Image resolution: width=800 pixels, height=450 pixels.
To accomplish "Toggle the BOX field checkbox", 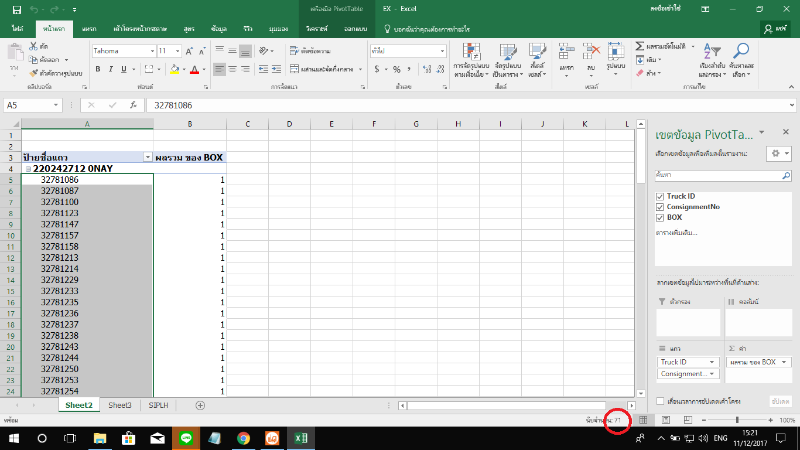I will (x=660, y=216).
